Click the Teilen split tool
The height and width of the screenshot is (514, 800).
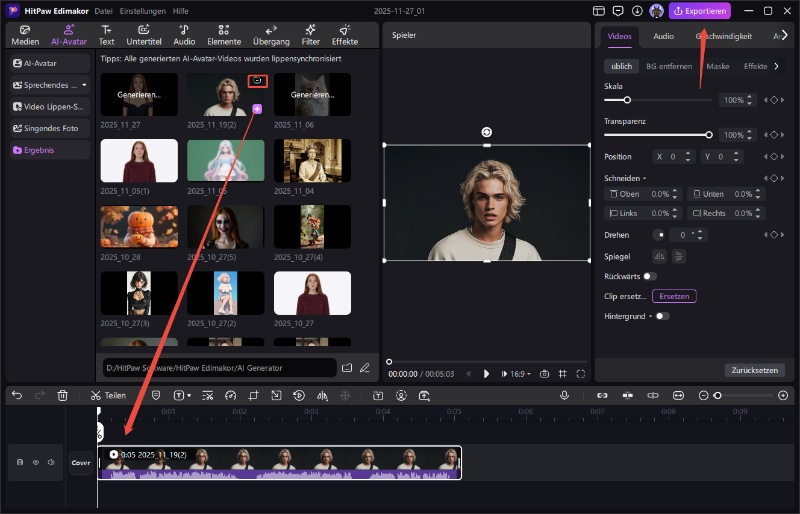click(108, 395)
